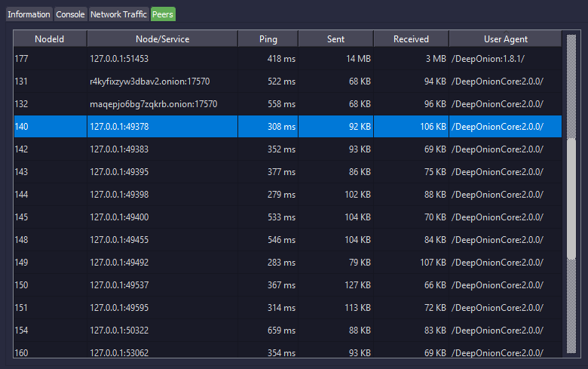Open the Network Traffic tab
This screenshot has width=588, height=369.
(x=118, y=14)
